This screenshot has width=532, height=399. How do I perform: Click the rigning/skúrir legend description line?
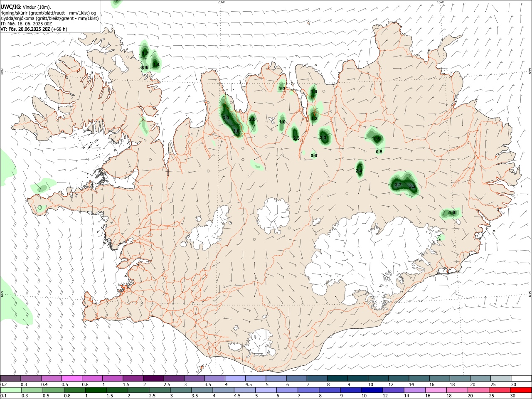pyautogui.click(x=49, y=12)
